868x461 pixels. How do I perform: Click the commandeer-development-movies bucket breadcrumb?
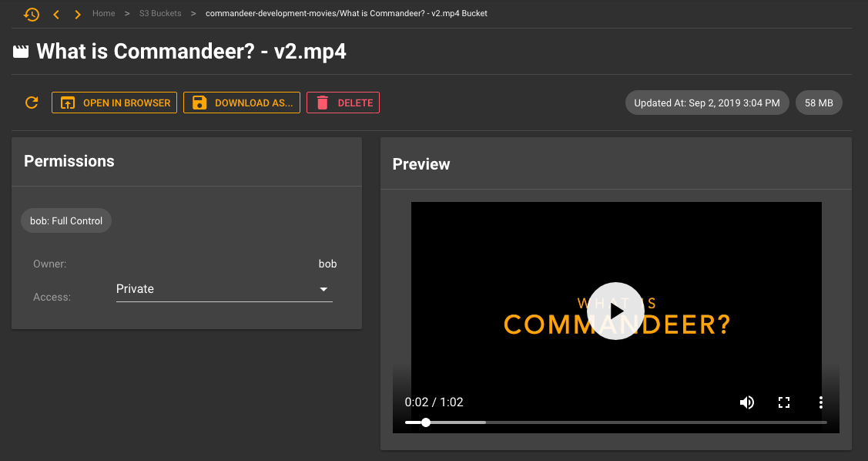point(347,13)
